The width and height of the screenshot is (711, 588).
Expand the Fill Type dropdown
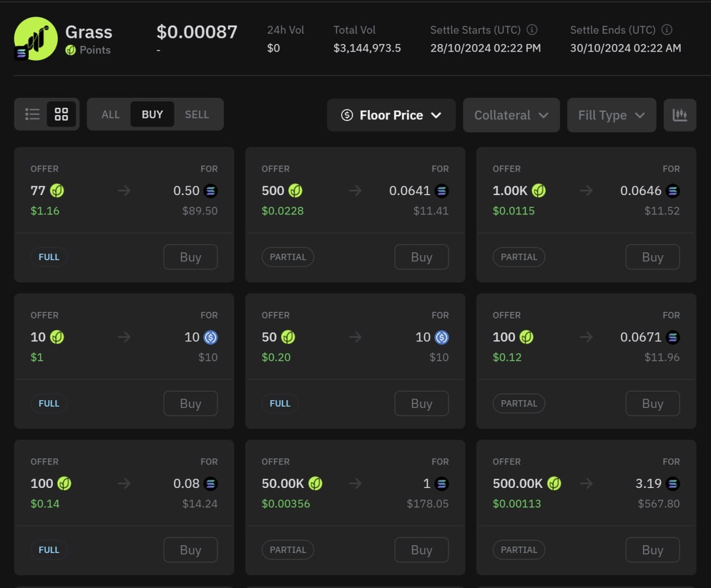pos(611,115)
